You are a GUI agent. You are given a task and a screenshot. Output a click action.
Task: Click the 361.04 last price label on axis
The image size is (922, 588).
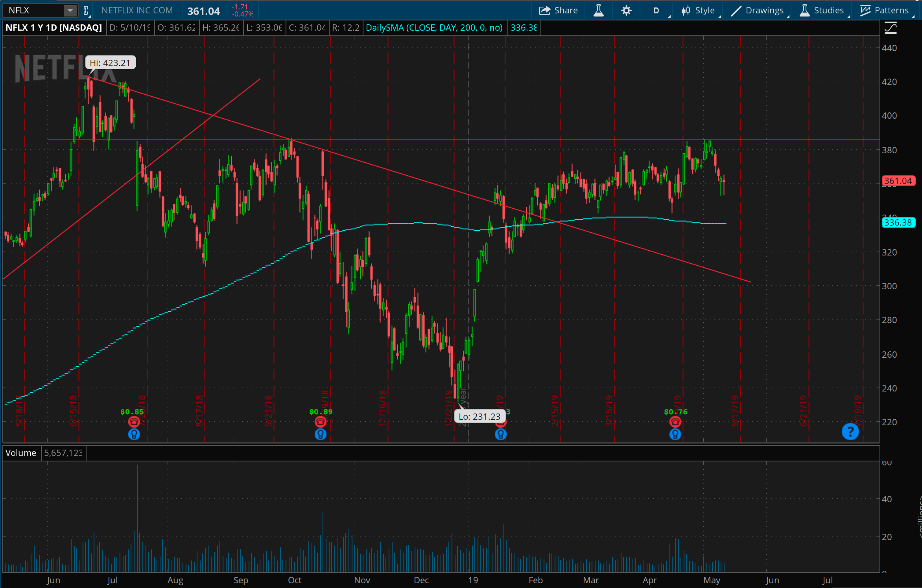[898, 181]
